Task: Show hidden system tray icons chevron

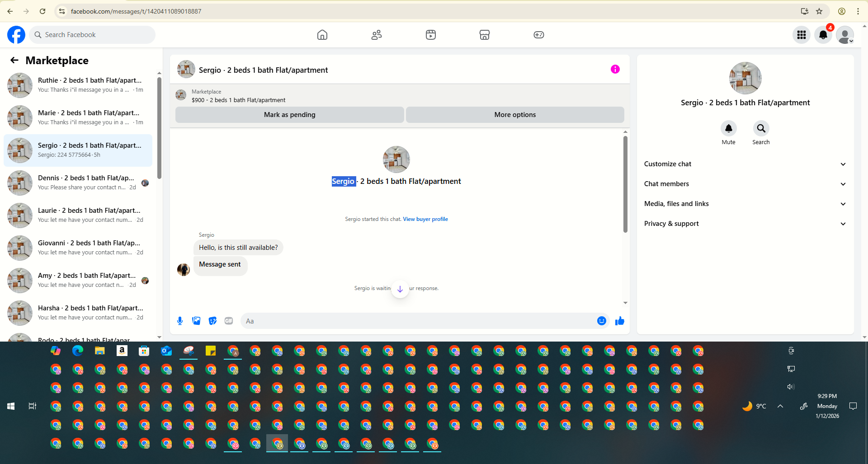Action: [780, 406]
